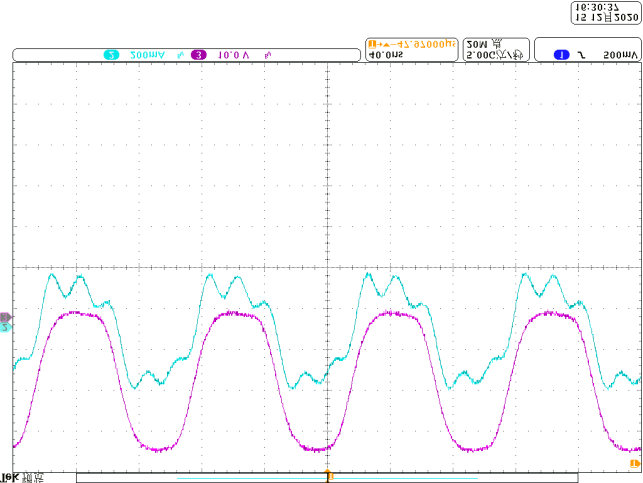
Task: Open the 200mV channel 2 vertical scale
Action: click(148, 55)
